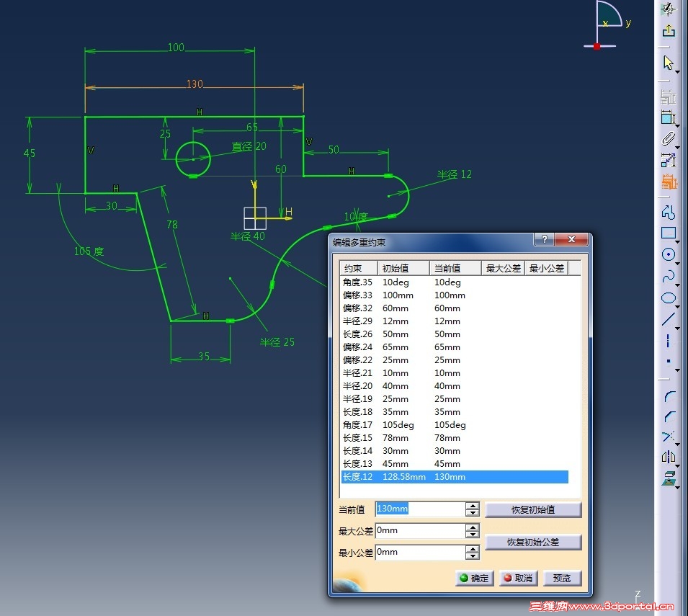Click the 最小公差 input field

coord(420,553)
